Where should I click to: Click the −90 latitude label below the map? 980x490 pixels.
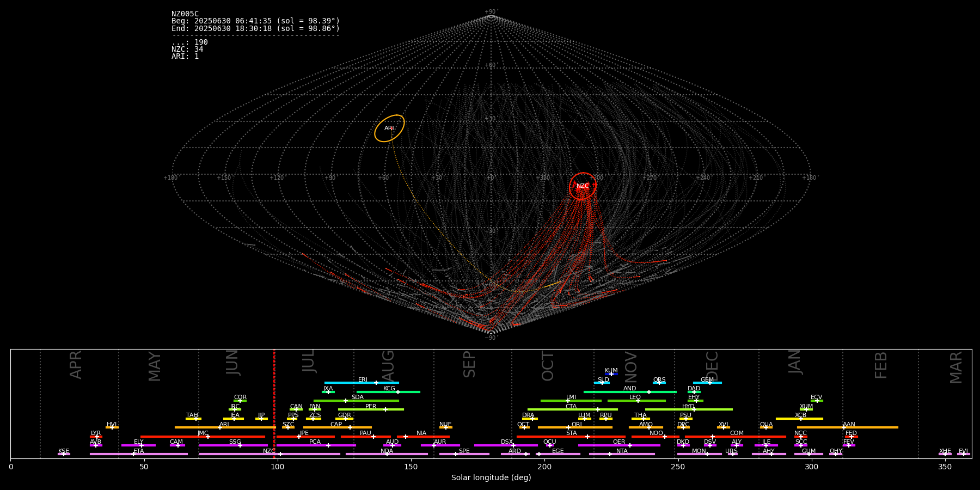tap(491, 338)
